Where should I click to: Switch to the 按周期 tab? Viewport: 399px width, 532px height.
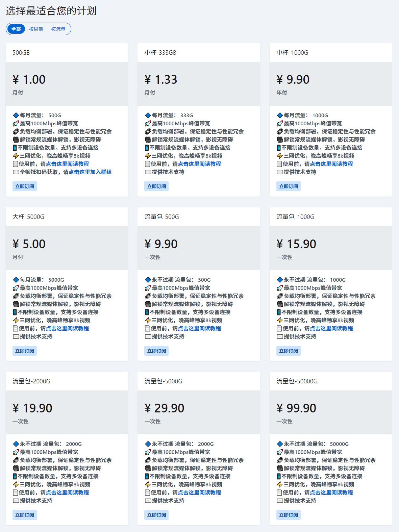[x=36, y=29]
